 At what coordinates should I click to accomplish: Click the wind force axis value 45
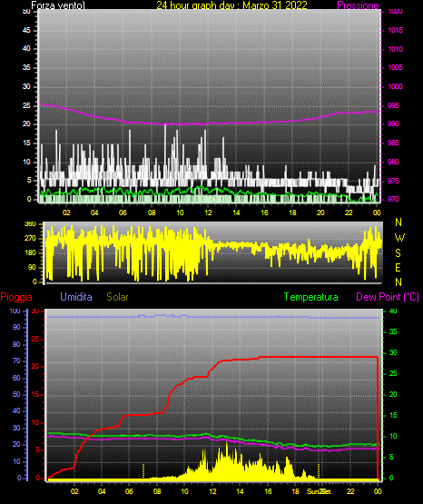(x=26, y=30)
